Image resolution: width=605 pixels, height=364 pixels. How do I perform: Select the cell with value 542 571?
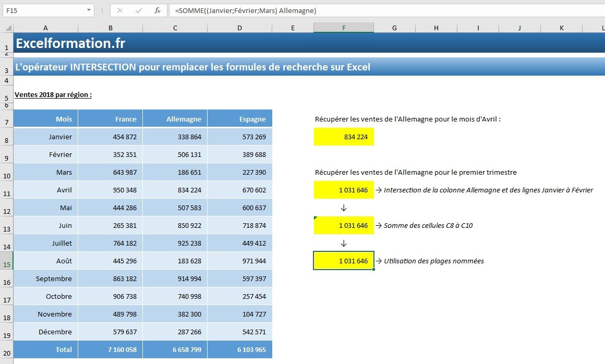[x=239, y=332]
